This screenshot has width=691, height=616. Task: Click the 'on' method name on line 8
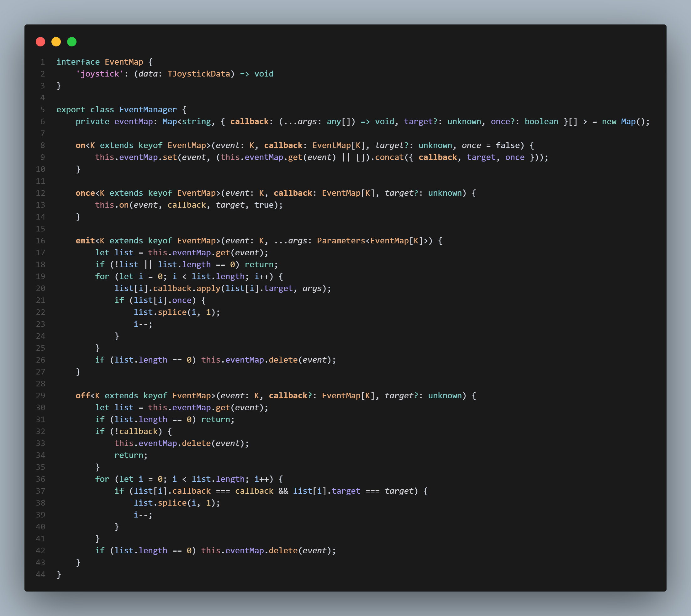click(80, 145)
